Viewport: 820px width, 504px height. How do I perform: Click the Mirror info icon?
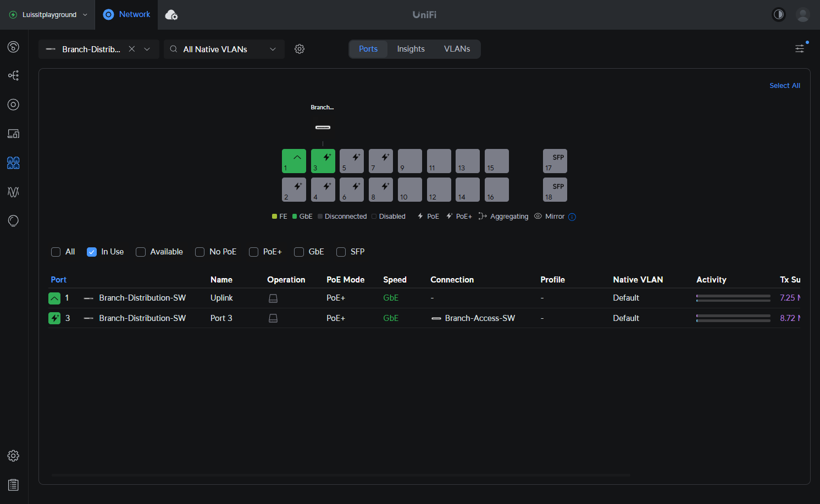572,217
